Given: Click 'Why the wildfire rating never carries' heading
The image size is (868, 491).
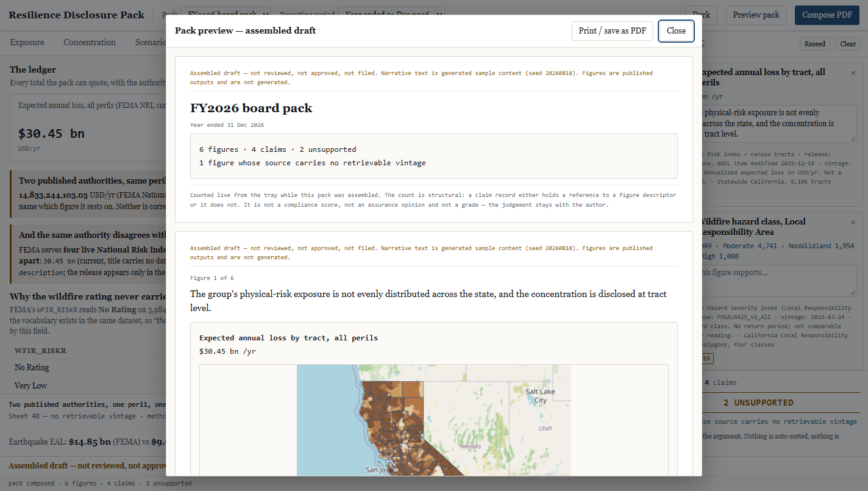Looking at the screenshot, I should [88, 296].
